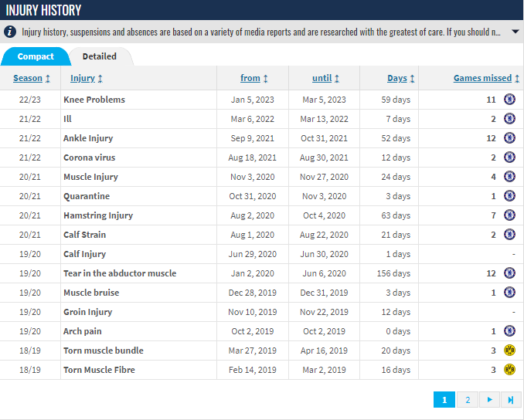This screenshot has width=524, height=420.
Task: Sort table by Injury column
Action: pyautogui.click(x=87, y=78)
